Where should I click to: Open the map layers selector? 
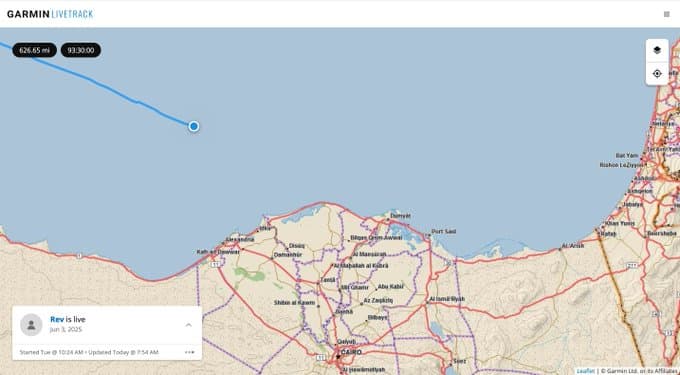657,50
